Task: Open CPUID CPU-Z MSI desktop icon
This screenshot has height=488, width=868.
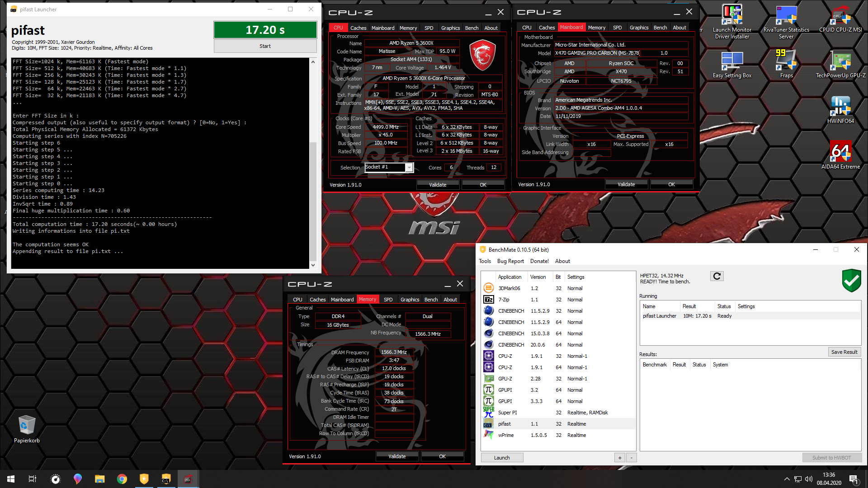Action: point(840,19)
